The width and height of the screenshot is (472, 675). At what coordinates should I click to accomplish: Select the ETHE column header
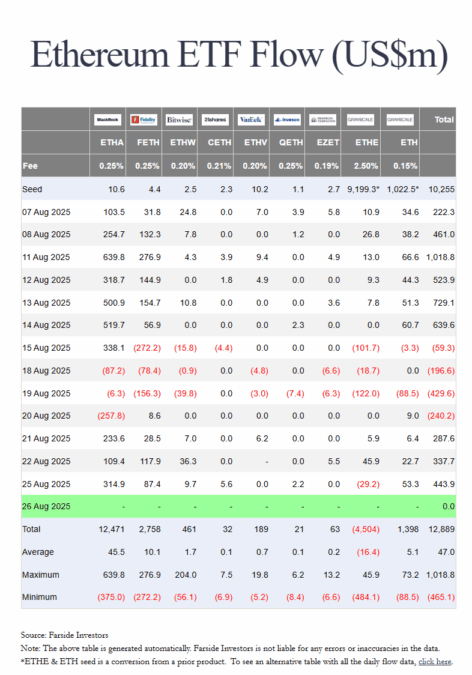click(x=367, y=142)
